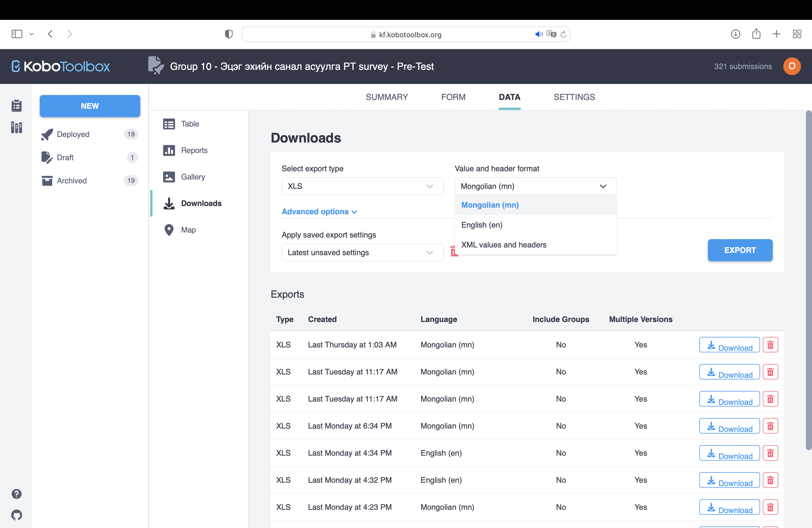Click the KoboToolbox logo
This screenshot has width=812, height=528.
click(60, 66)
